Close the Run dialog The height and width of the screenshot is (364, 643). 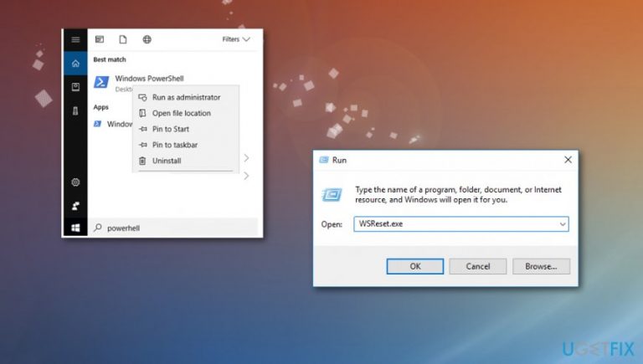(568, 160)
